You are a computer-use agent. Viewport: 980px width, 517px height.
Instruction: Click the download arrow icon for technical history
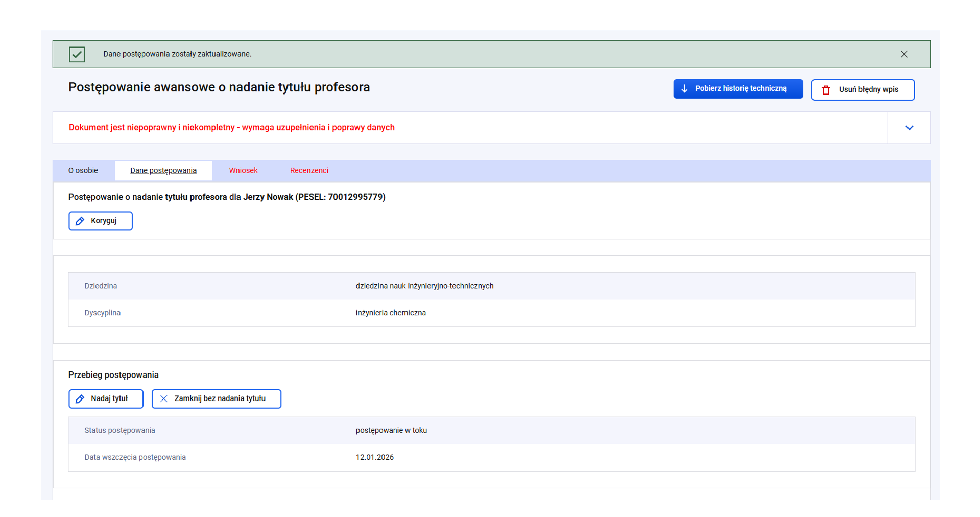point(684,89)
